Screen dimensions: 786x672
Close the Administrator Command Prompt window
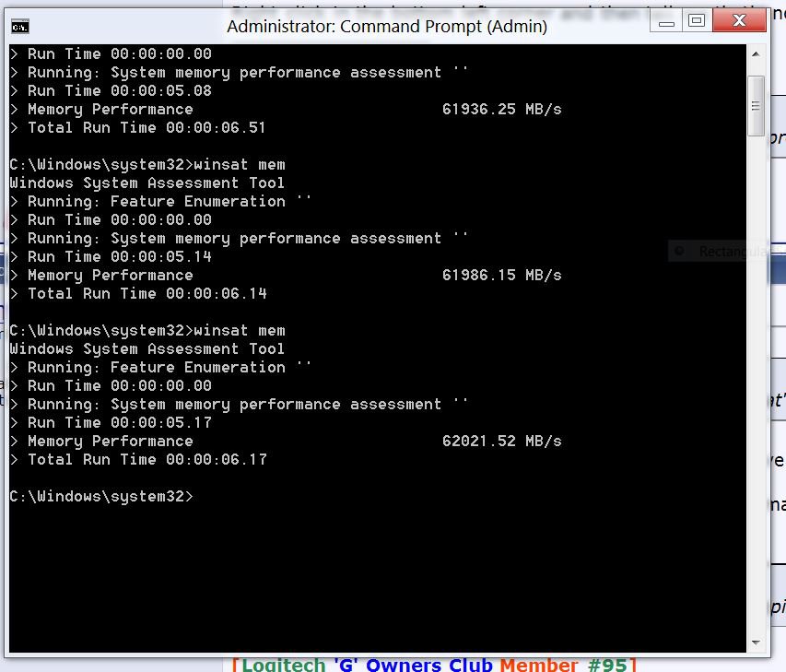coord(740,20)
